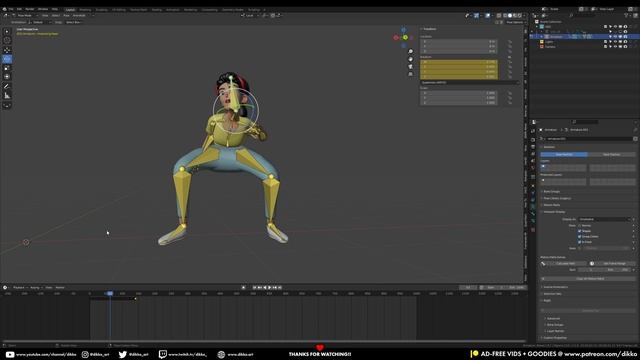640x360 pixels.
Task: Click the Pose Position button
Action: [564, 154]
